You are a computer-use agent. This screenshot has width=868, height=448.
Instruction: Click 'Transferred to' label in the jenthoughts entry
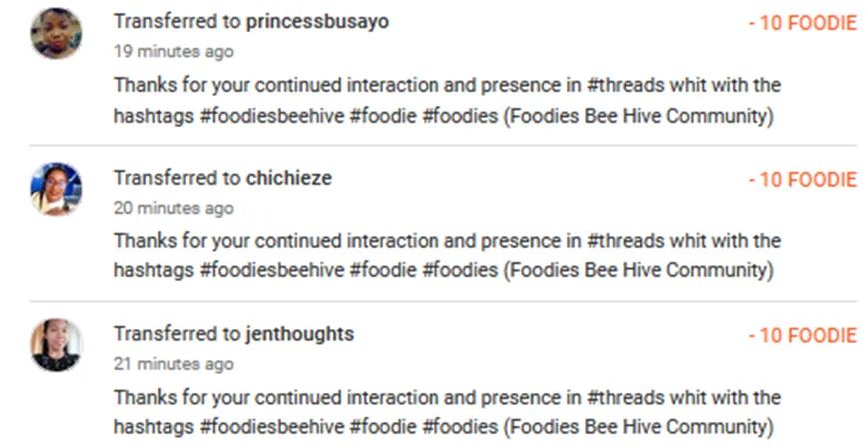177,334
